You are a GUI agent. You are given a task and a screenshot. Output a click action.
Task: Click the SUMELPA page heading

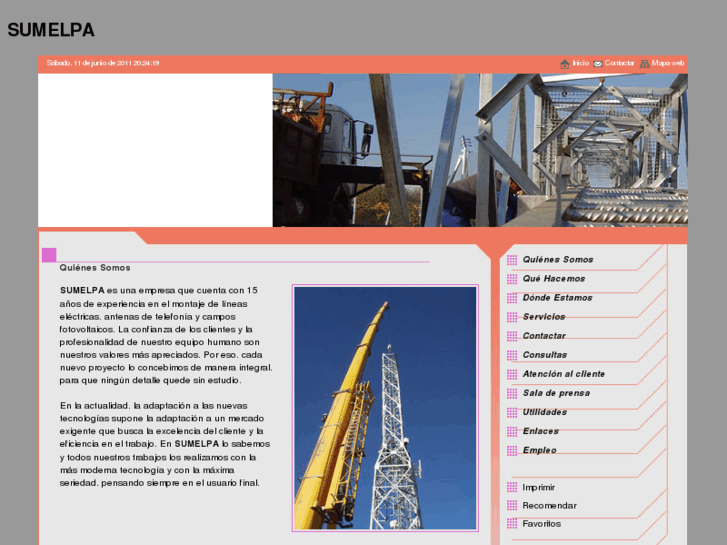tap(51, 30)
